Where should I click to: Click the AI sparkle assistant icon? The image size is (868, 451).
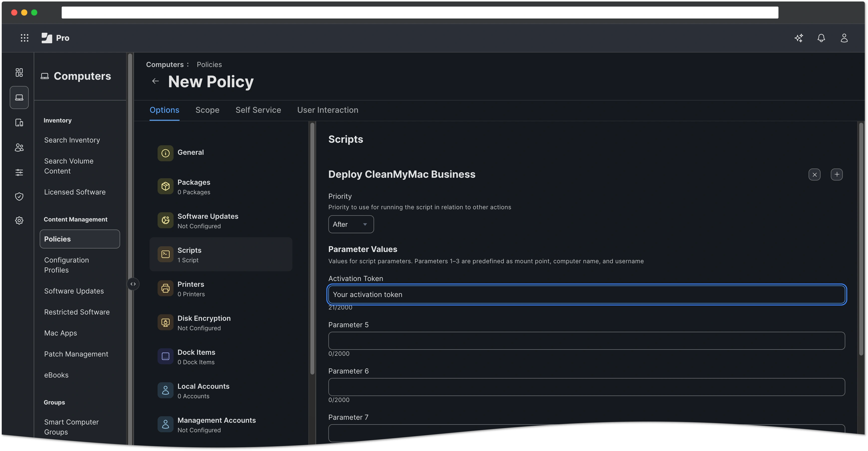[x=799, y=38]
